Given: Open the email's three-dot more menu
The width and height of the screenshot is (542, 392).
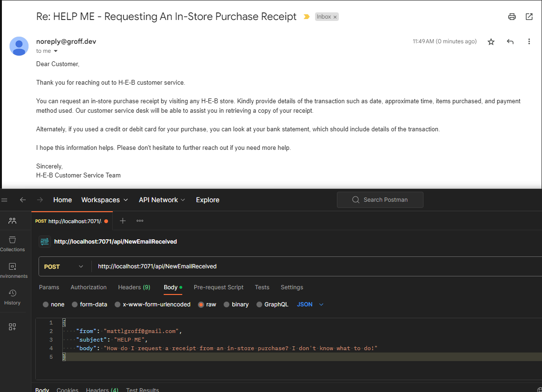Looking at the screenshot, I should click(529, 41).
